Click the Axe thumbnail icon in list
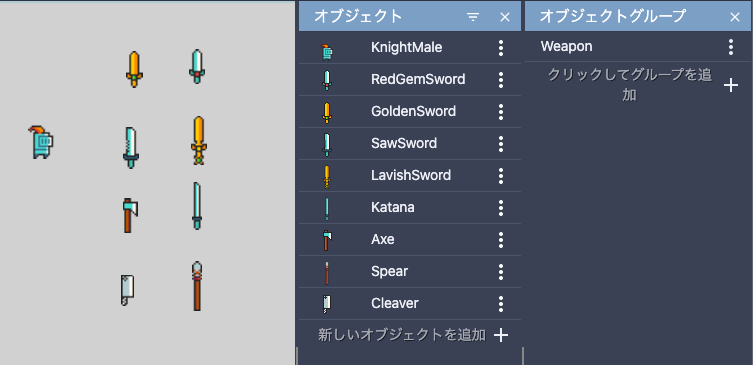This screenshot has height=365, width=753. pos(327,240)
